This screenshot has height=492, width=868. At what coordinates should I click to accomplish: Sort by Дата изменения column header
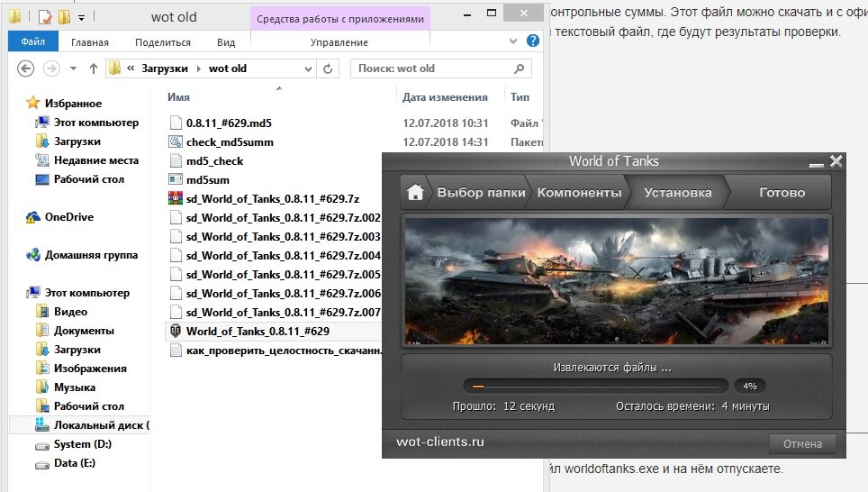pyautogui.click(x=445, y=97)
